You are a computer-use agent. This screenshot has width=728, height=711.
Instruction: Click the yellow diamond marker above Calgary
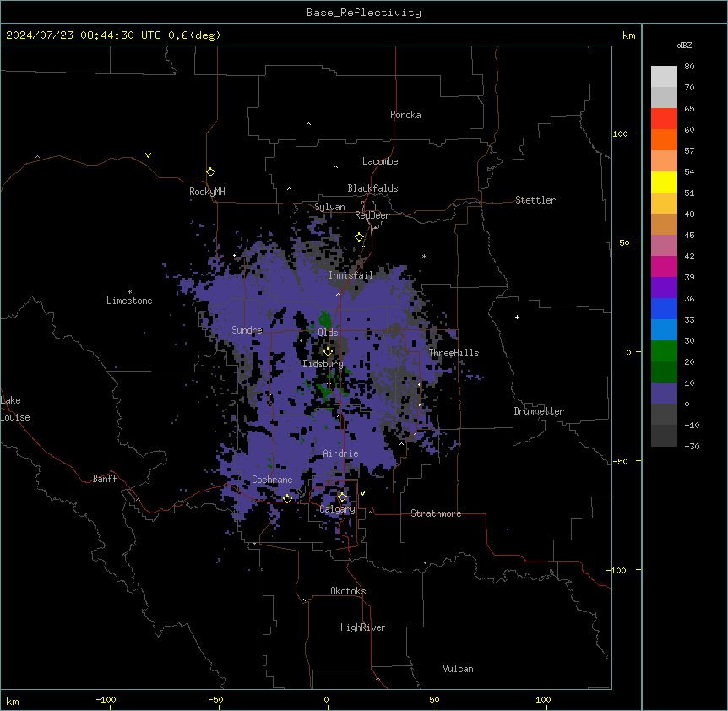tap(342, 497)
